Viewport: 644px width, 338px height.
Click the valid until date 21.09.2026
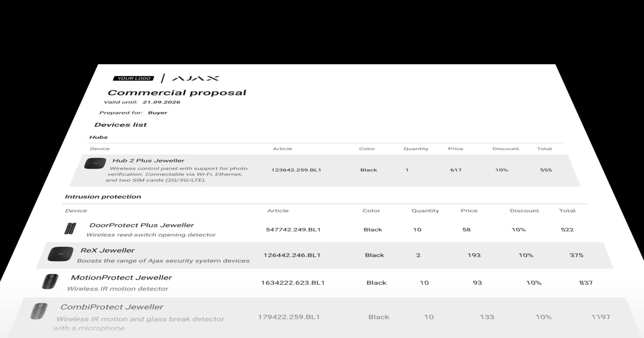point(161,102)
